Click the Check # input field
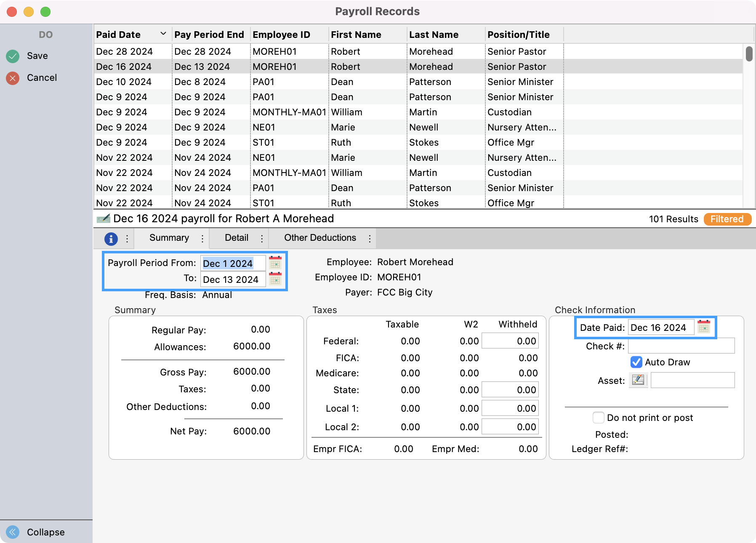The height and width of the screenshot is (543, 756). point(681,346)
